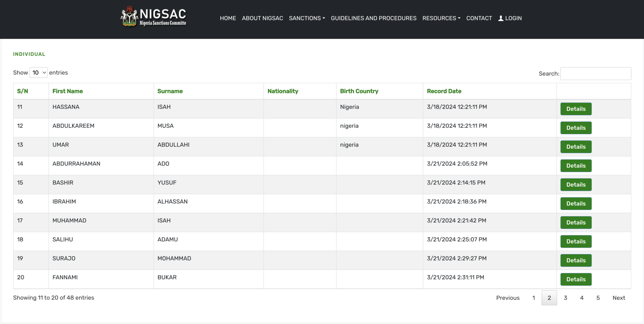Open details for Salihu Adamu
This screenshot has height=324, width=644.
click(576, 242)
